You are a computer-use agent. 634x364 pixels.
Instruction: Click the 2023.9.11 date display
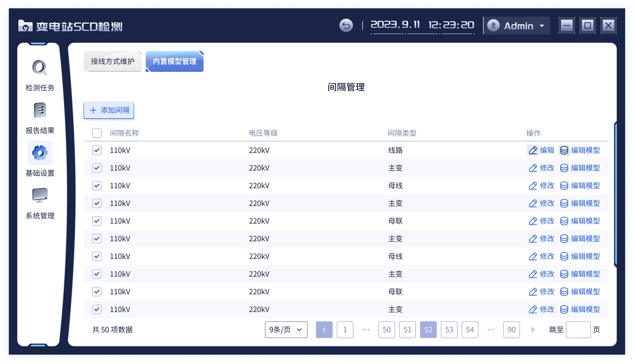coord(395,25)
